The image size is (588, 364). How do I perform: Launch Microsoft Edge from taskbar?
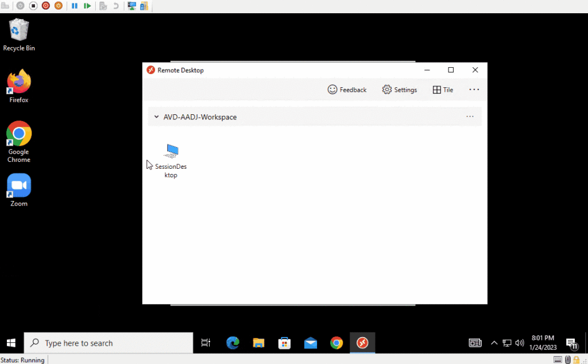pyautogui.click(x=233, y=343)
